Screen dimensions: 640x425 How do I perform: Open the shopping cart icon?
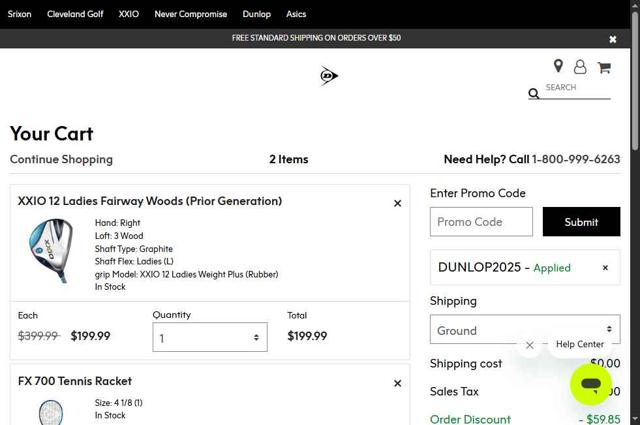click(604, 67)
